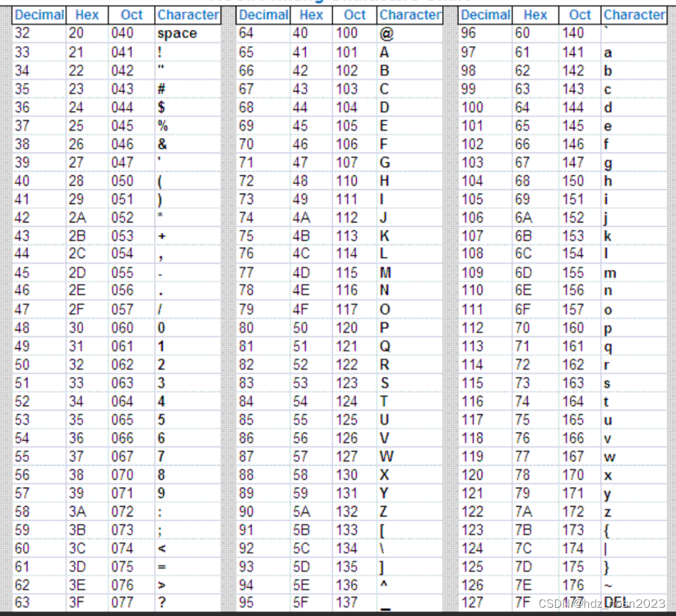Click the '%' character cell
The image size is (676, 616).
pos(188,126)
